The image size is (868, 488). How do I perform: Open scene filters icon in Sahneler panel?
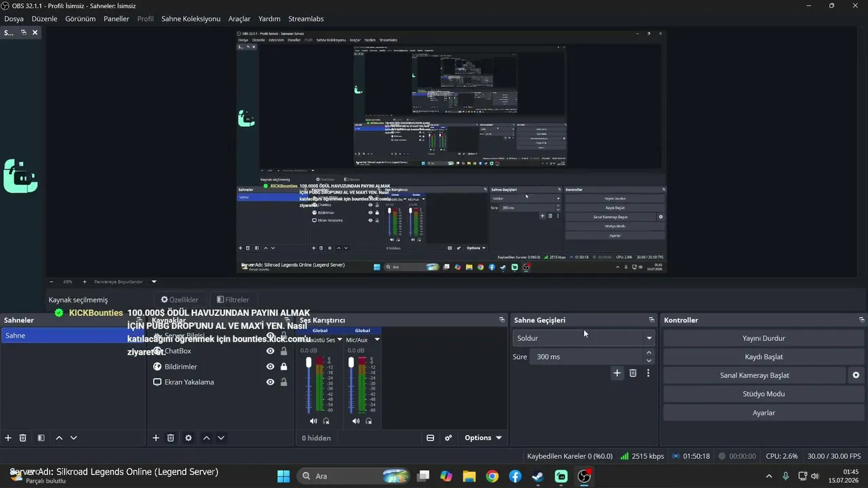coord(41,438)
